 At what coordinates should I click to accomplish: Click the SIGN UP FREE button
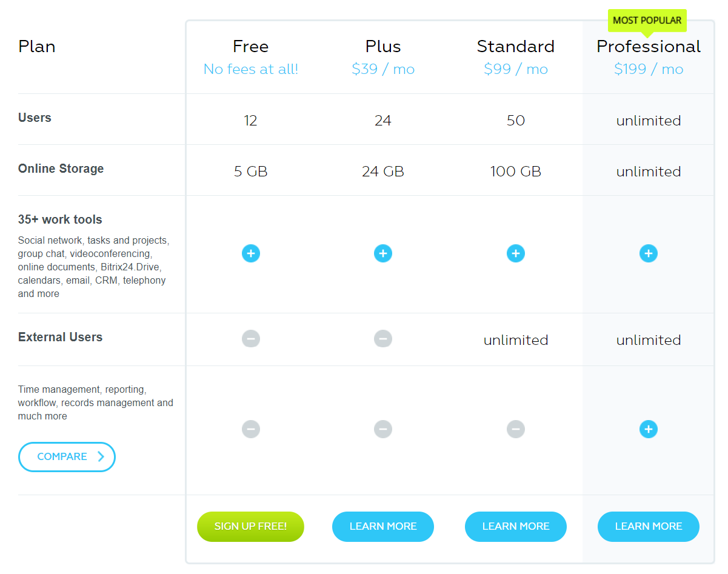point(250,526)
